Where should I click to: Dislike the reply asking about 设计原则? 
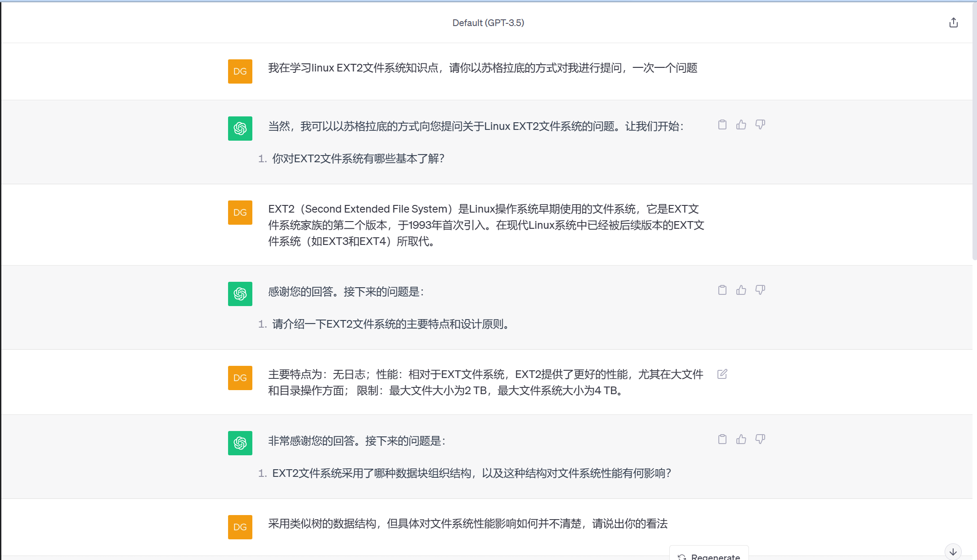pyautogui.click(x=760, y=290)
